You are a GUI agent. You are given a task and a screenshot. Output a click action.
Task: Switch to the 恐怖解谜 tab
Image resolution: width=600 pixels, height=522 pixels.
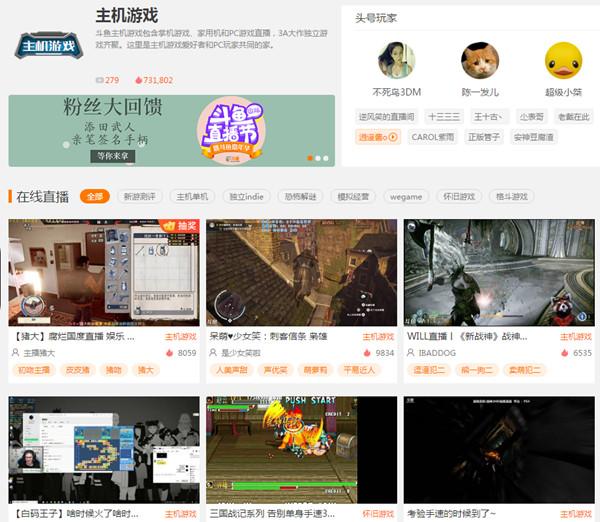click(300, 196)
